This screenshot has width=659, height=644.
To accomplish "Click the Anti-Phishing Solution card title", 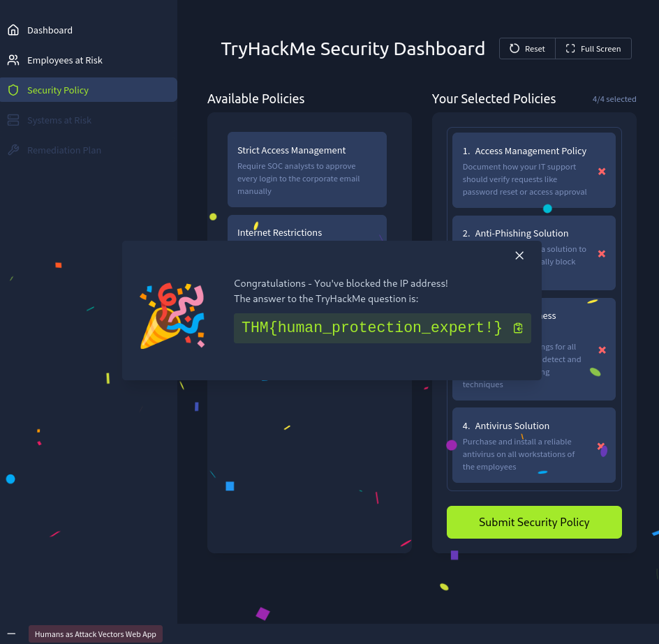I will [x=521, y=233].
